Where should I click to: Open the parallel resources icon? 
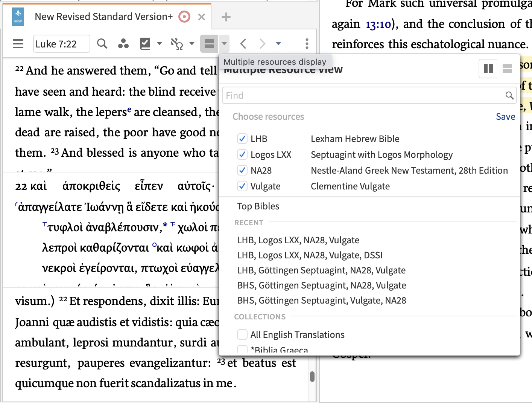[123, 43]
